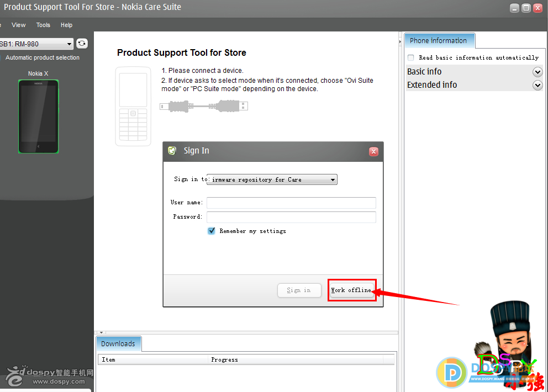Screen dimensions: 548x392
Task: Click the refresh product list icon
Action: (x=82, y=44)
